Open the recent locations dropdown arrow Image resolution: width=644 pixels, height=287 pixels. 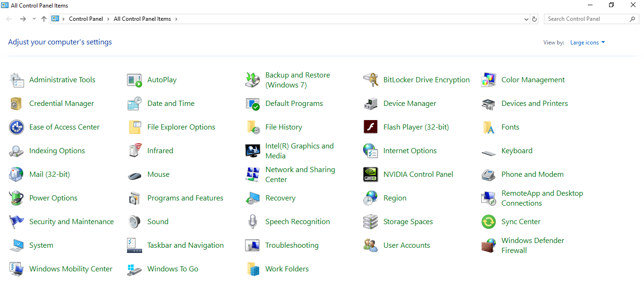pos(34,19)
